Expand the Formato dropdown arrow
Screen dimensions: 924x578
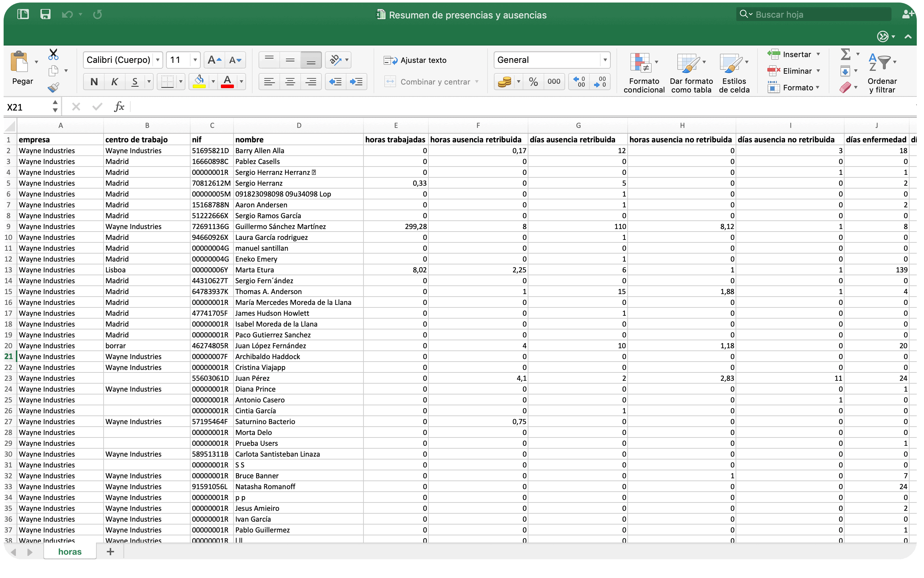[x=818, y=87]
